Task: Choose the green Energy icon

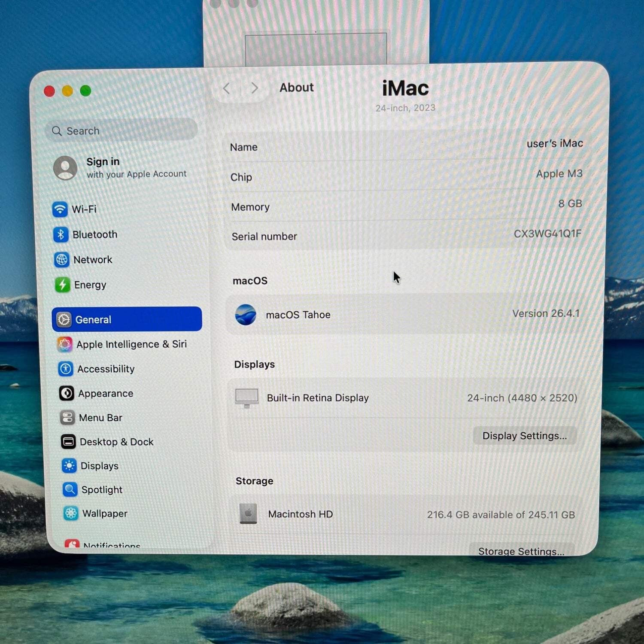Action: pyautogui.click(x=63, y=285)
